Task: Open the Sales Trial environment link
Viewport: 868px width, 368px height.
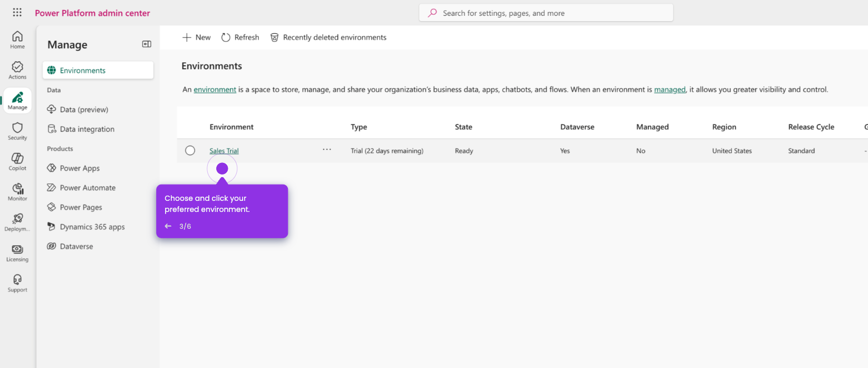Action: pos(224,151)
